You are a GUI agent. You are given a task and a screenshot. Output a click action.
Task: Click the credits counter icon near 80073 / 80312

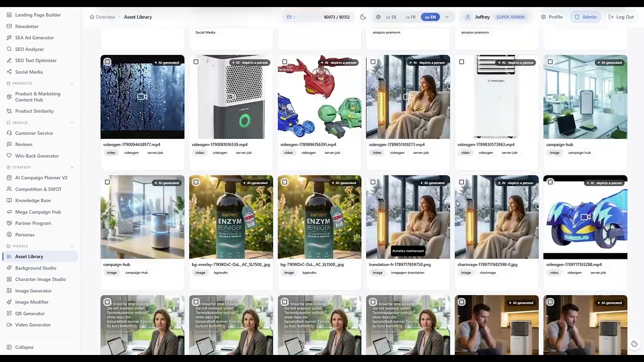[x=289, y=17]
